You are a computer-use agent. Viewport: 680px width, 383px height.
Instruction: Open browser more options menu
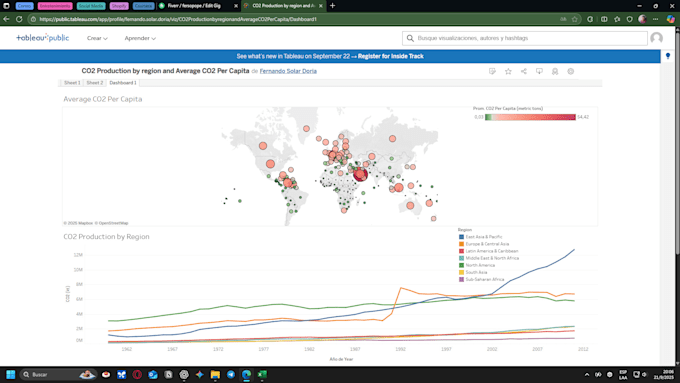pyautogui.click(x=656, y=19)
